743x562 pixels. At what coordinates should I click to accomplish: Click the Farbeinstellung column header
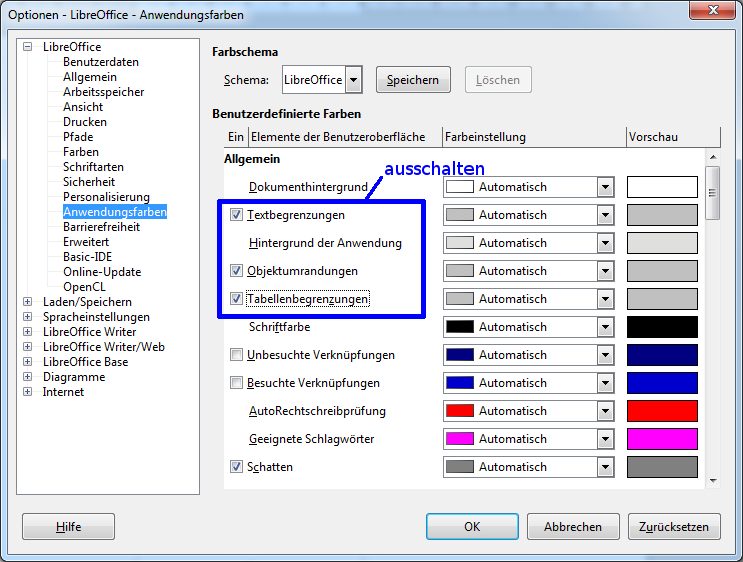coord(534,137)
